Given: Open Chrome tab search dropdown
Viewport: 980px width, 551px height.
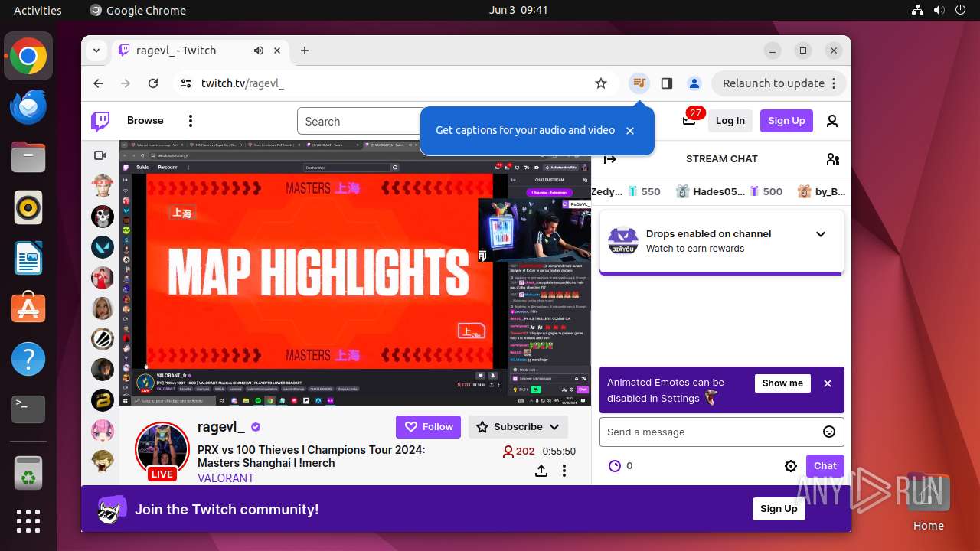Looking at the screenshot, I should [x=96, y=51].
